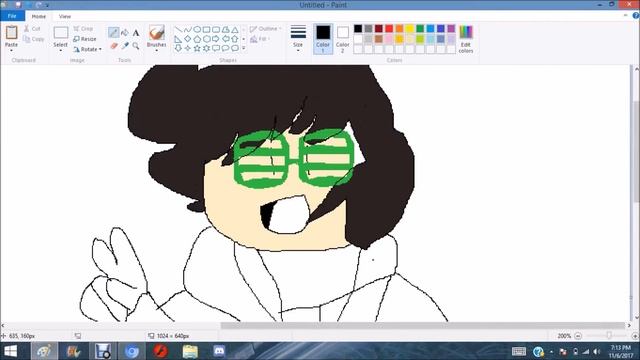Screen dimensions: 640x360
Task: Choose the Five-point star shape
Action: [197, 48]
